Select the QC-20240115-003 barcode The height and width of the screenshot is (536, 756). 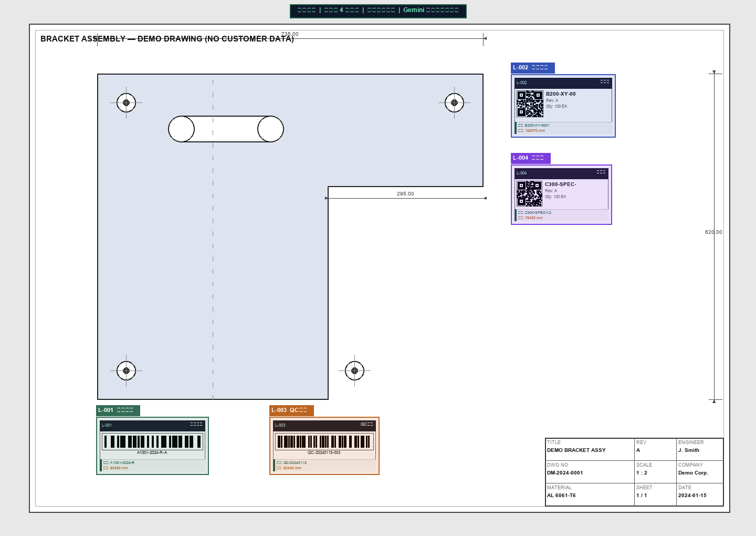[324, 441]
